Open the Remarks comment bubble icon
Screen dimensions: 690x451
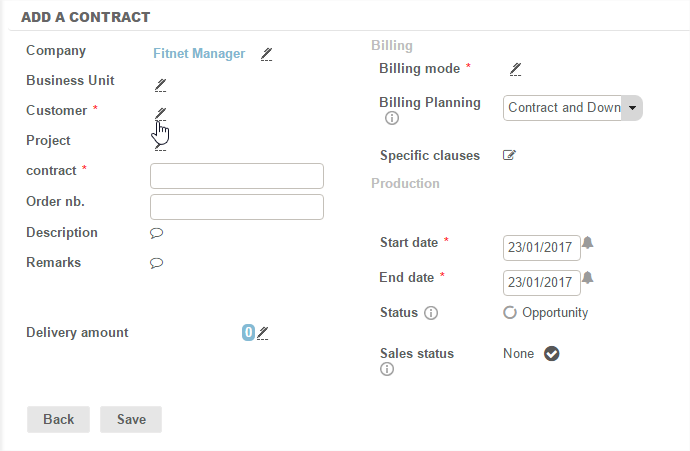tap(156, 263)
